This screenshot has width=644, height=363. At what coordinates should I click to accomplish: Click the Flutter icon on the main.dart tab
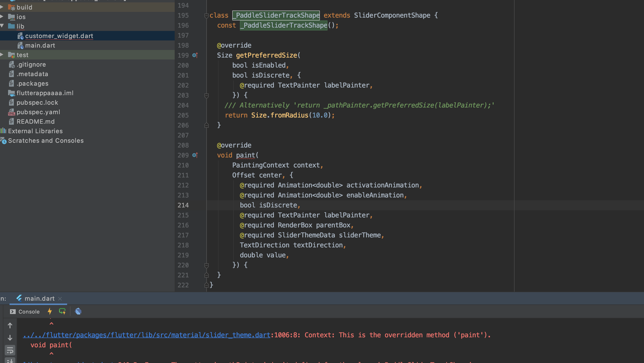[x=19, y=298]
